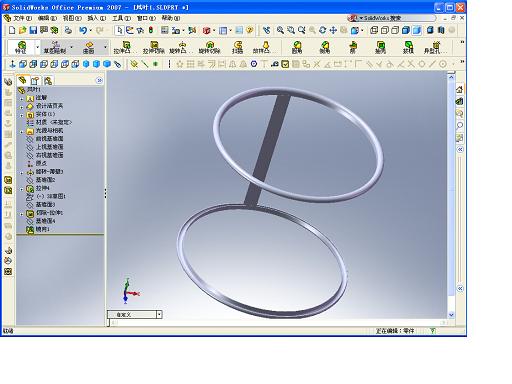This screenshot has height=384, width=512.
Task: Click Zoom to Fit magnifier icon
Action: tap(280, 30)
